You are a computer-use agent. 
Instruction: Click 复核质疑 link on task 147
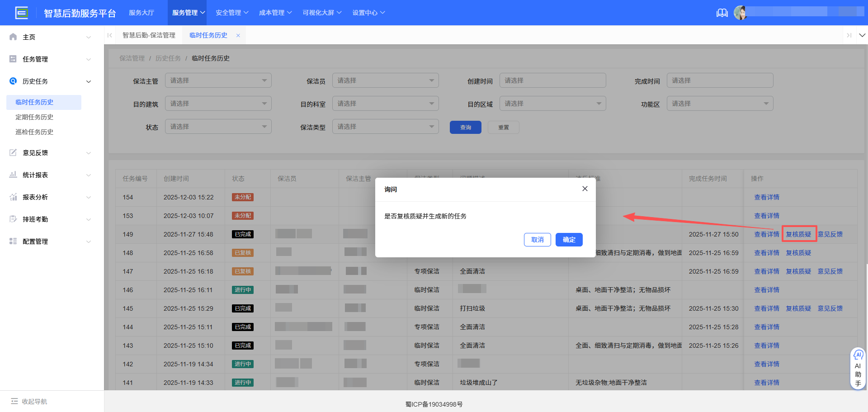click(x=798, y=271)
